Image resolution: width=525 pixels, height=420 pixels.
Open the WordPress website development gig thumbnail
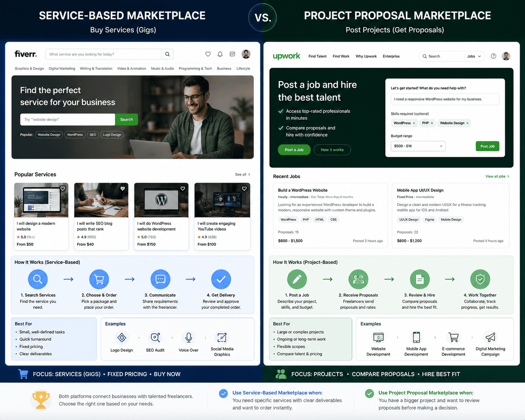point(161,200)
